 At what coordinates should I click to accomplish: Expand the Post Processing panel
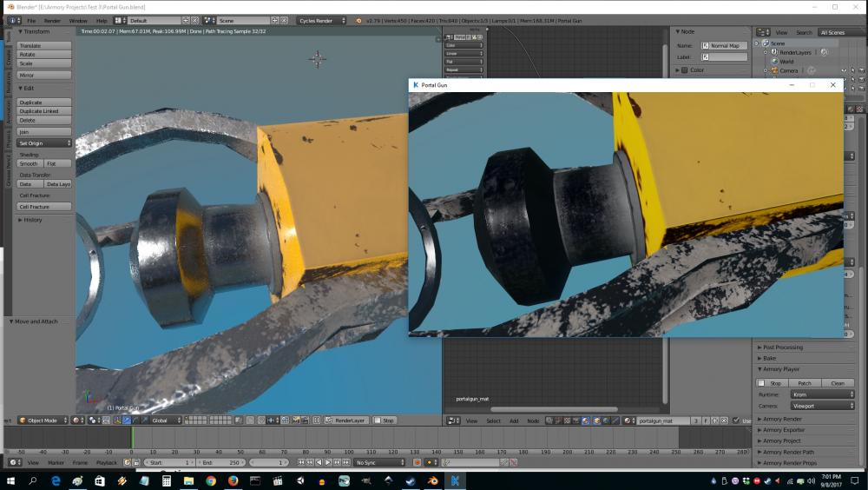[x=781, y=348]
